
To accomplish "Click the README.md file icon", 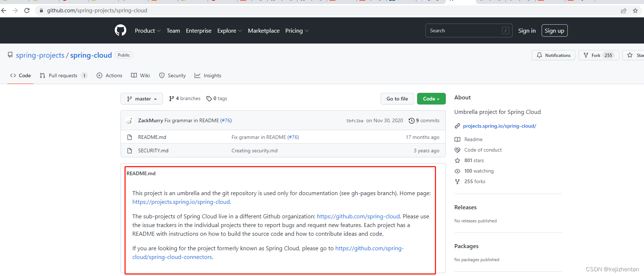I will click(x=130, y=137).
